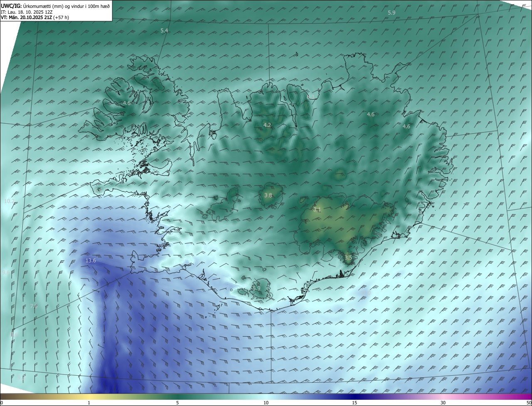Select the 5 tick on the color scale

point(177,403)
